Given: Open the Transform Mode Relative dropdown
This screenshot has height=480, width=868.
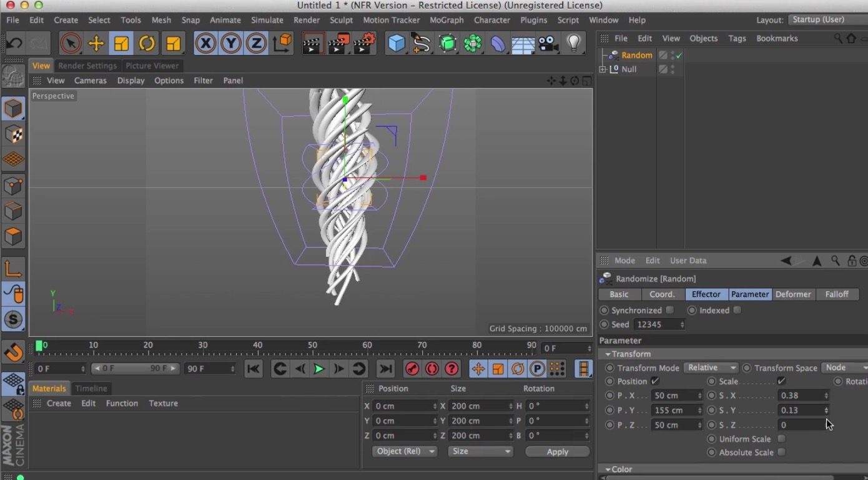Looking at the screenshot, I should [711, 367].
